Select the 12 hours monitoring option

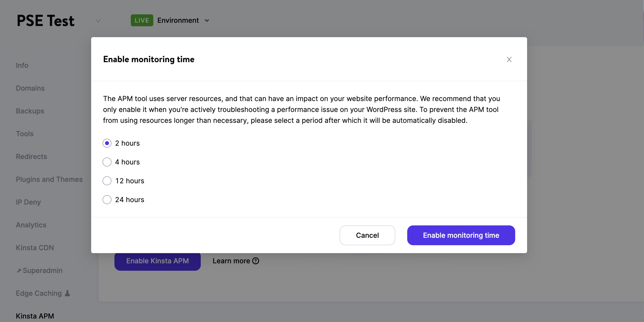[107, 181]
